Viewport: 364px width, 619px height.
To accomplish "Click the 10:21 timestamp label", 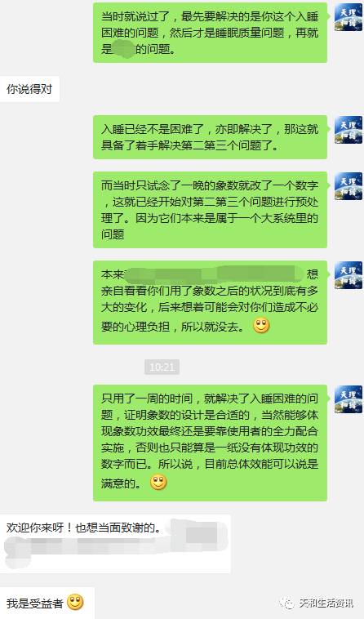I will click(x=162, y=367).
